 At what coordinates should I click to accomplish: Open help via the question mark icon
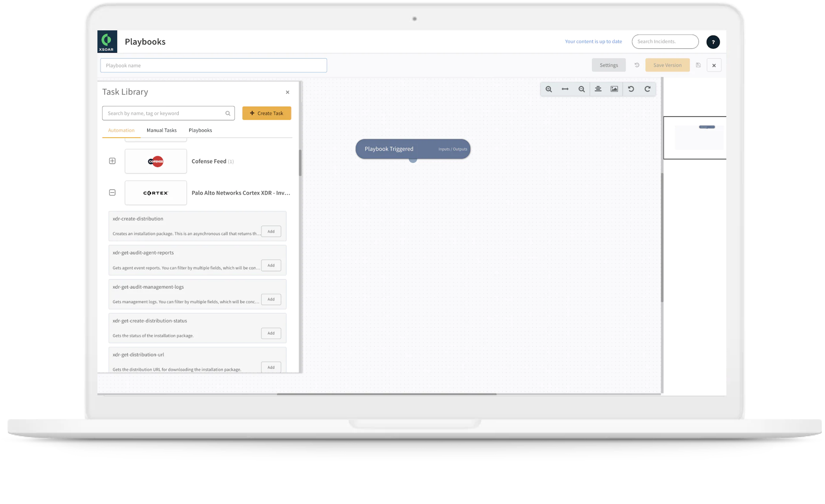tap(713, 41)
